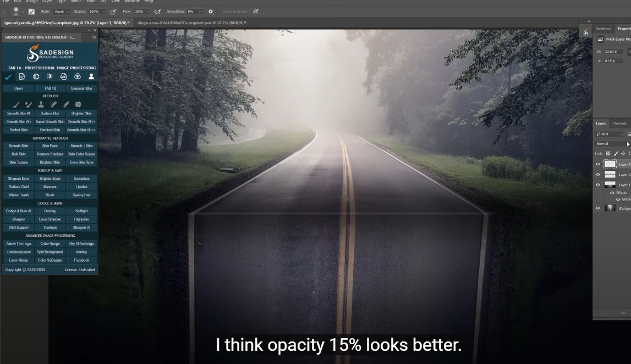Click the Smooth Skin AI button
The height and width of the screenshot is (364, 631).
click(x=19, y=113)
